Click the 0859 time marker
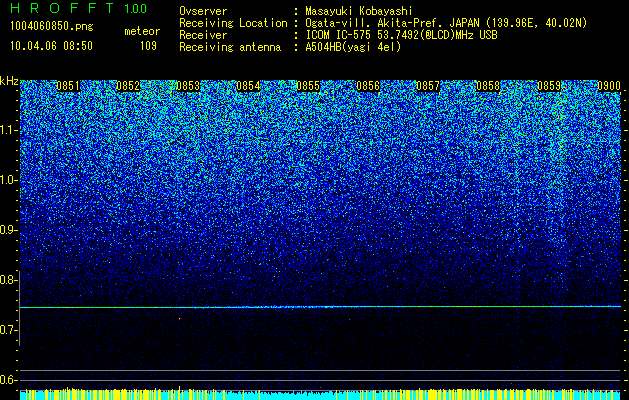Image resolution: width=629 pixels, height=400 pixels. (549, 86)
